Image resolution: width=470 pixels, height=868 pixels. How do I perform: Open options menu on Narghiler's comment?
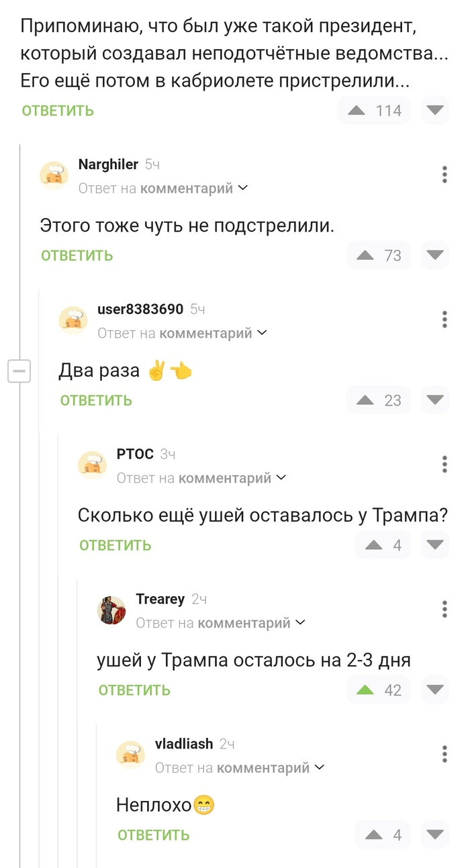point(444,175)
